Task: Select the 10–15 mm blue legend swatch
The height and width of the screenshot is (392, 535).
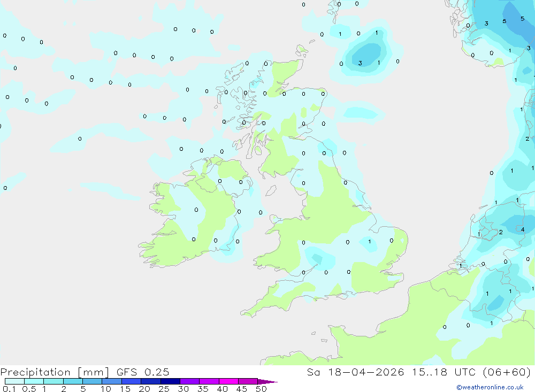Action: pyautogui.click(x=112, y=381)
